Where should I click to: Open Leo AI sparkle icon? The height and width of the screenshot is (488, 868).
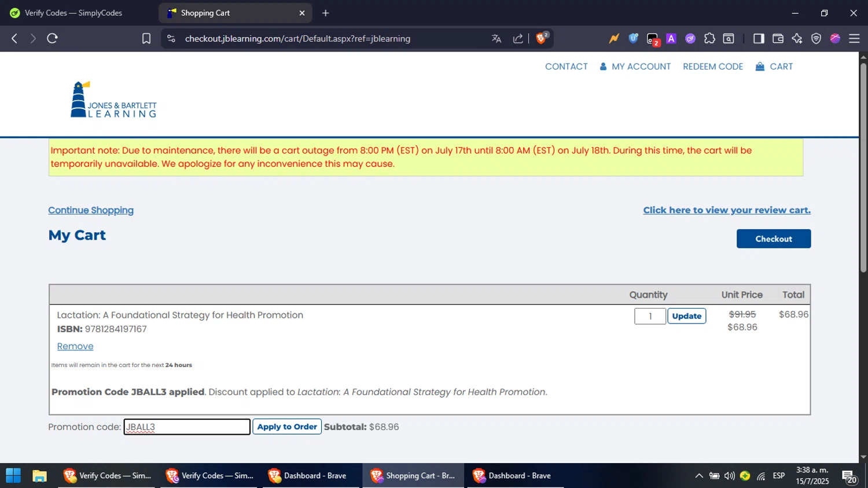pos(797,39)
